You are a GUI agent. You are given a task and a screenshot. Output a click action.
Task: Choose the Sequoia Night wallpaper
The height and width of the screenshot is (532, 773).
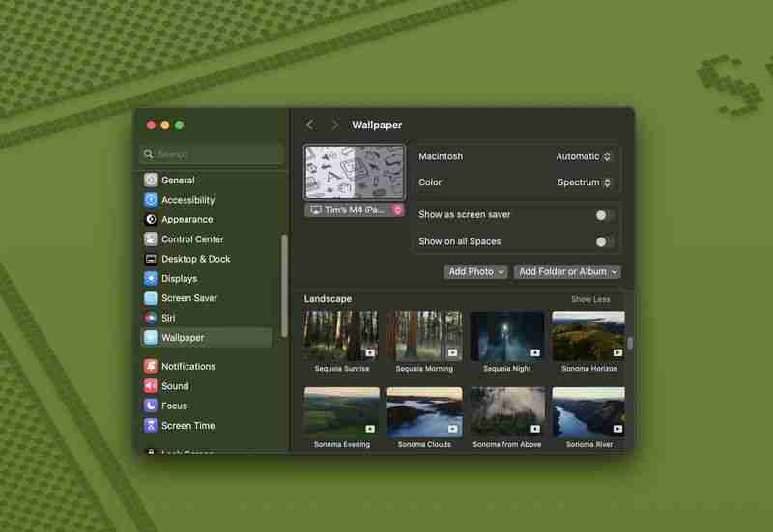coord(506,336)
